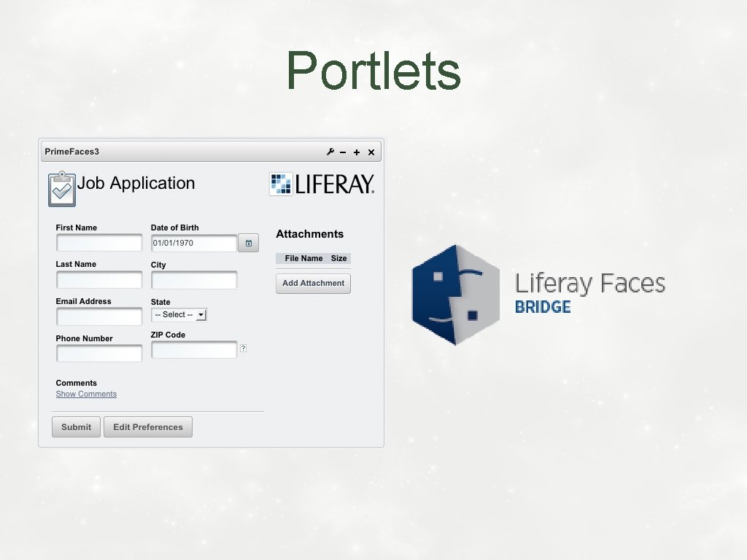
Task: Close the PrimeFaces3 portlet
Action: tap(371, 152)
